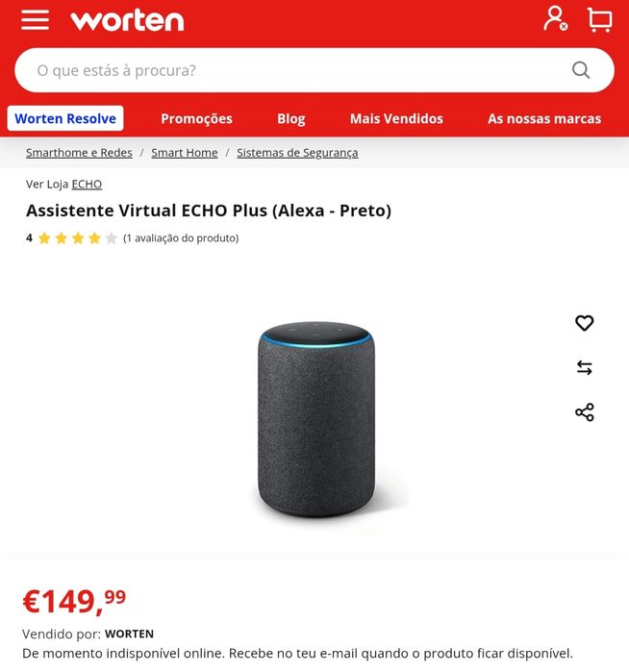Add product to wishlist with heart icon

[x=585, y=323]
